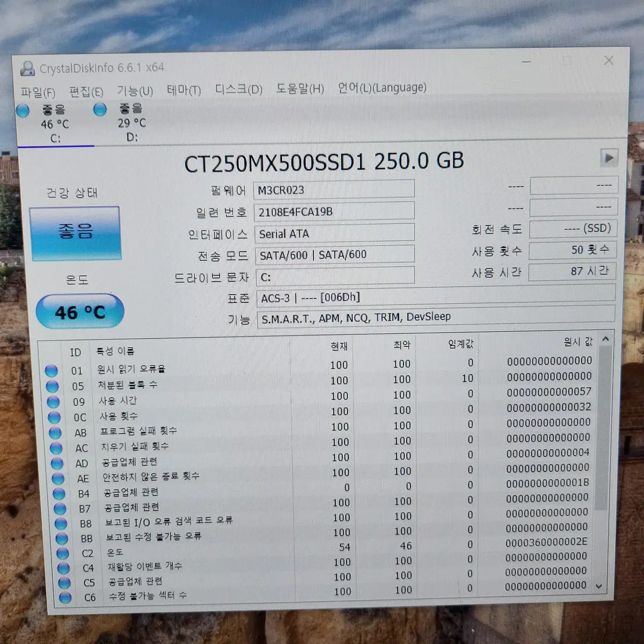Open the 테마(T) menu

click(184, 90)
